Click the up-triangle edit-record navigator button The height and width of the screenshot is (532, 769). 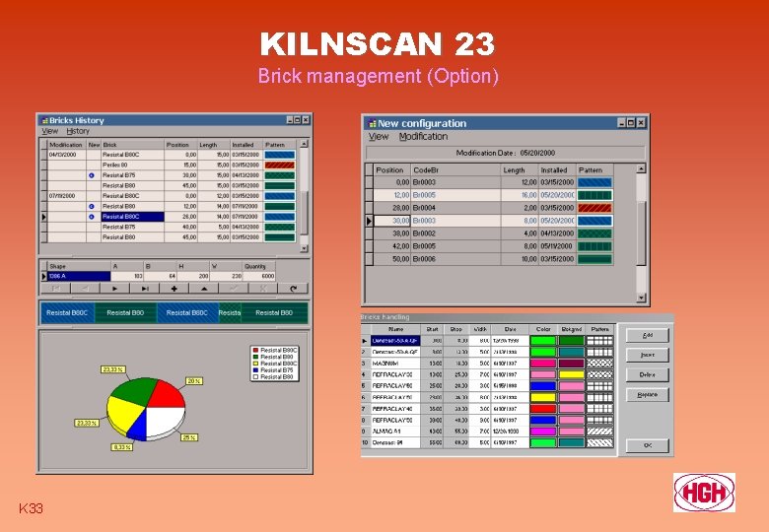(x=204, y=289)
